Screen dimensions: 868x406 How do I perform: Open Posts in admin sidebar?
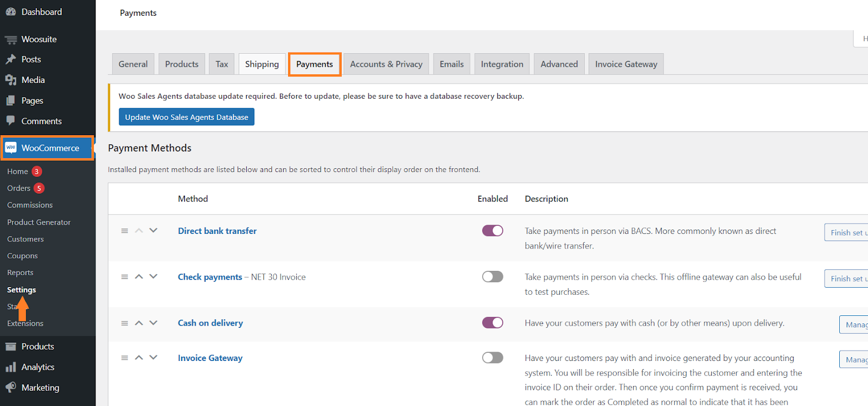coord(31,59)
